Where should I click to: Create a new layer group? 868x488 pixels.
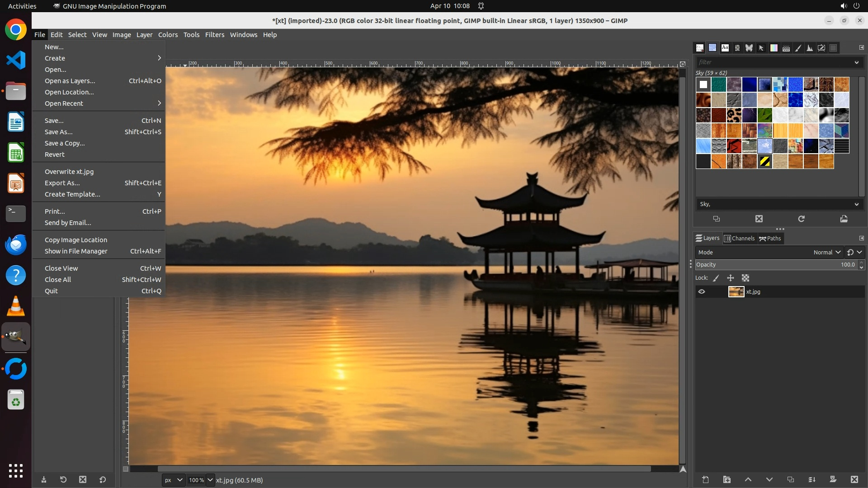click(x=727, y=479)
